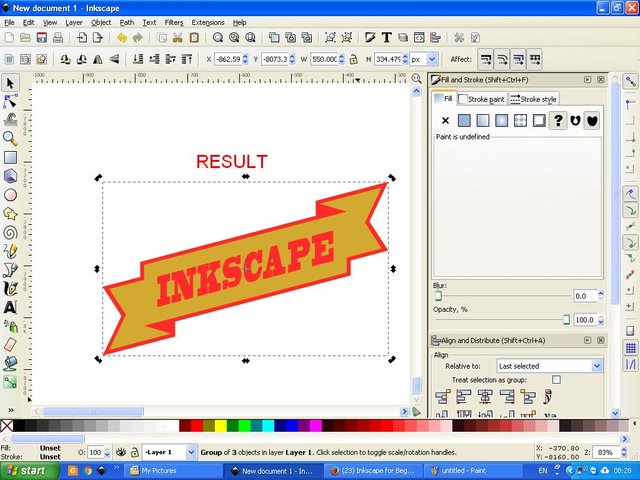The width and height of the screenshot is (640, 480).
Task: Increase the X position stepper
Action: click(x=245, y=56)
